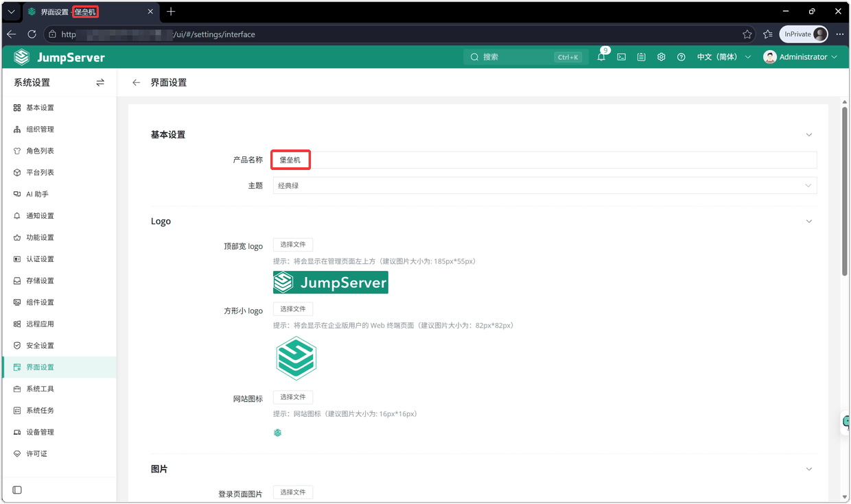Open the notifications bell in JumpServer header
The height and width of the screenshot is (504, 851).
601,57
